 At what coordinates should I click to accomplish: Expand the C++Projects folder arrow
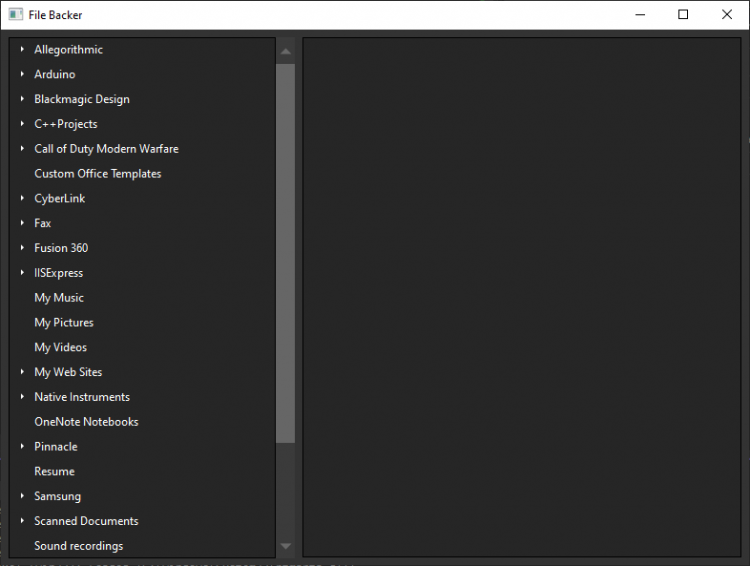(x=22, y=124)
